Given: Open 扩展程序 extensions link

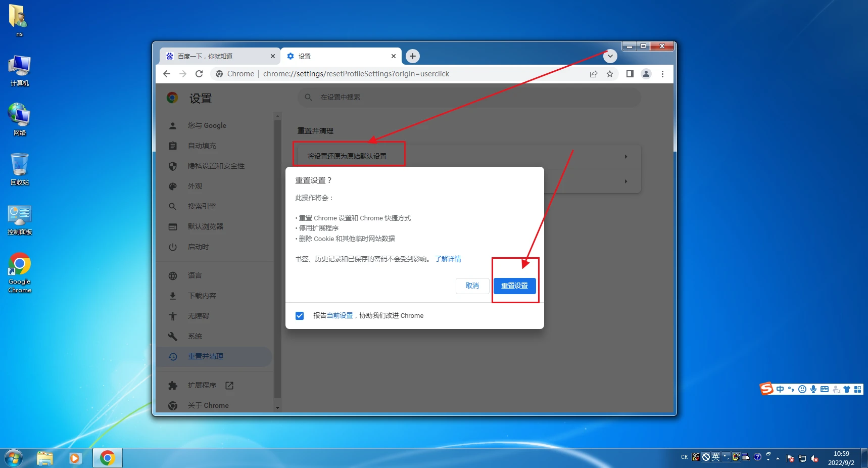Looking at the screenshot, I should [x=202, y=385].
